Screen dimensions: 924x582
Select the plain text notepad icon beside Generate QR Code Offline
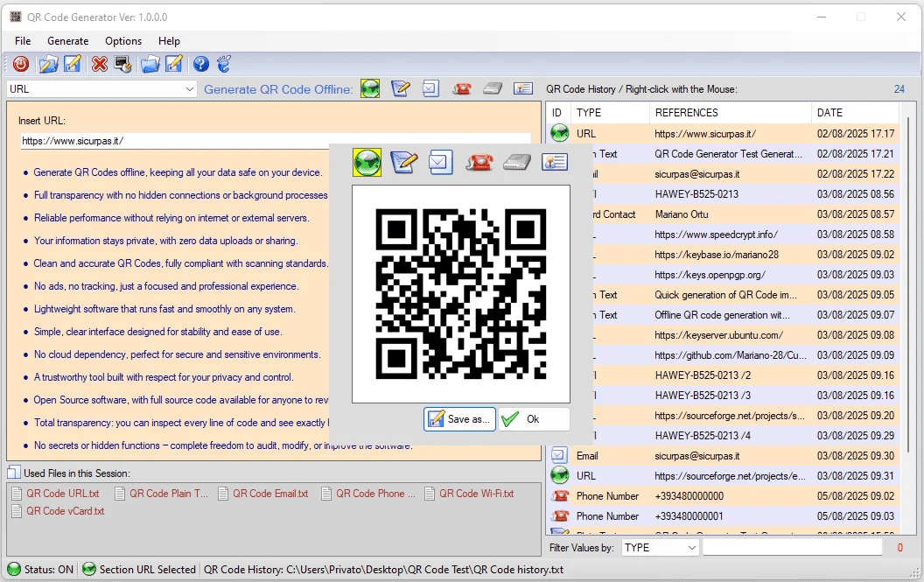tap(401, 89)
